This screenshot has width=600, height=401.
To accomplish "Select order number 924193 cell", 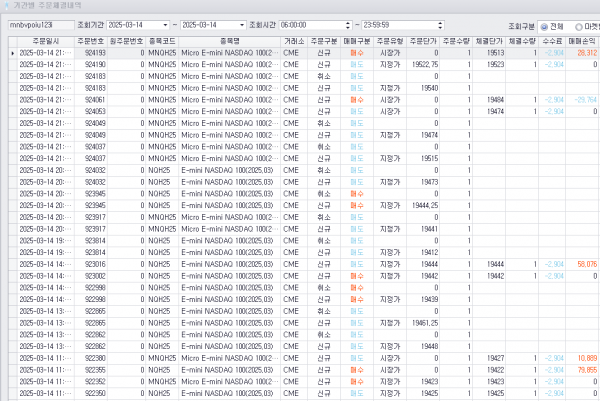I will tap(91, 53).
